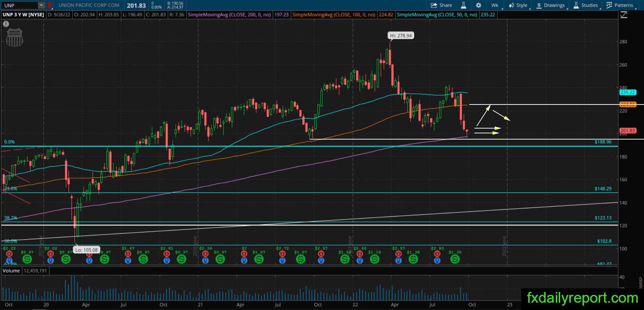Image resolution: width=644 pixels, height=310 pixels.
Task: Click the 'Hi: 278.94' price bubble
Action: [x=401, y=35]
